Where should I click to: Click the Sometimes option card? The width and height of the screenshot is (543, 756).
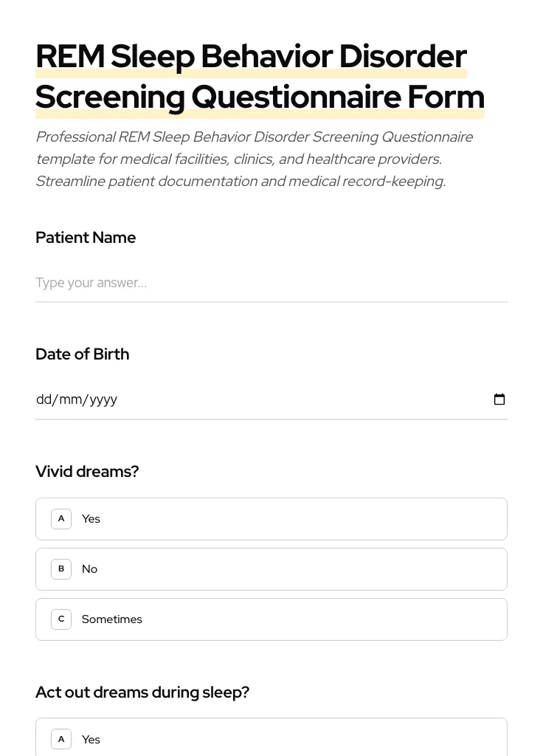click(x=271, y=619)
